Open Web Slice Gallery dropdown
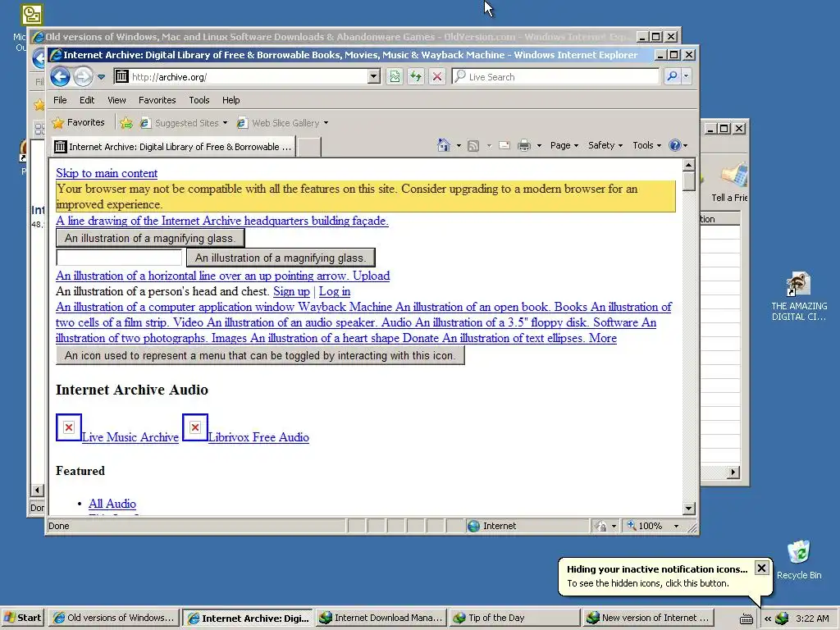 point(282,123)
